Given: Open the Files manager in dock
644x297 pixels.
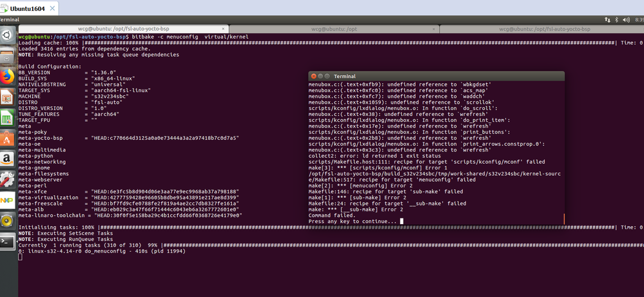Looking at the screenshot, I should pos(7,56).
